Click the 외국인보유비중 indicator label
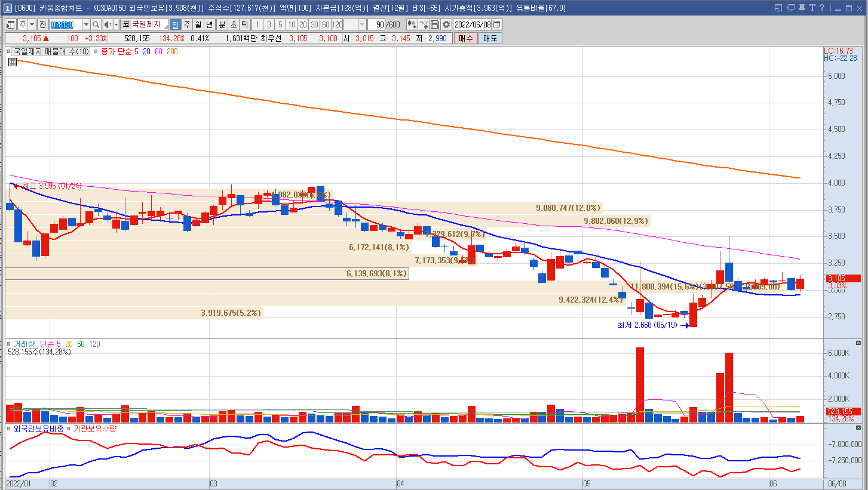868x490 pixels. point(38,429)
